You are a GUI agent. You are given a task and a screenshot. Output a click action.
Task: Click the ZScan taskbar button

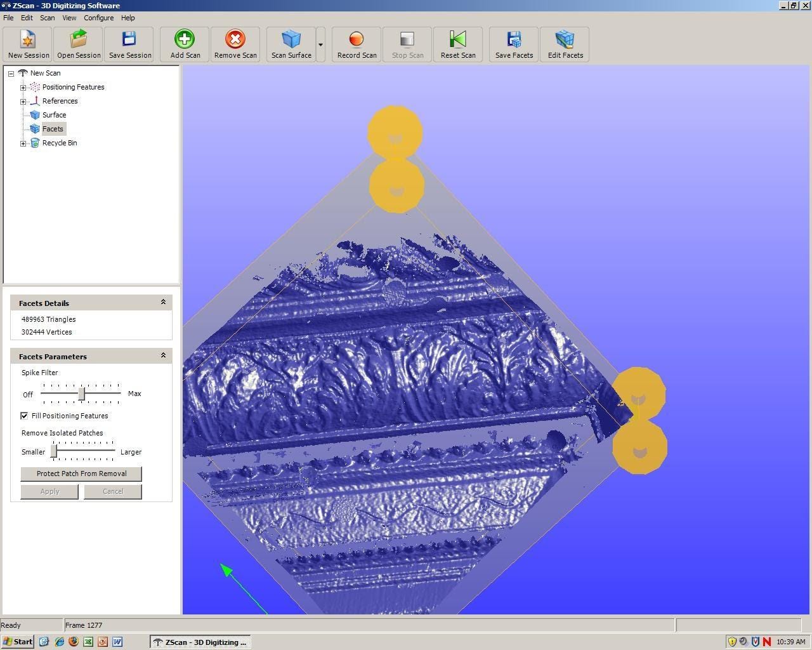(200, 642)
